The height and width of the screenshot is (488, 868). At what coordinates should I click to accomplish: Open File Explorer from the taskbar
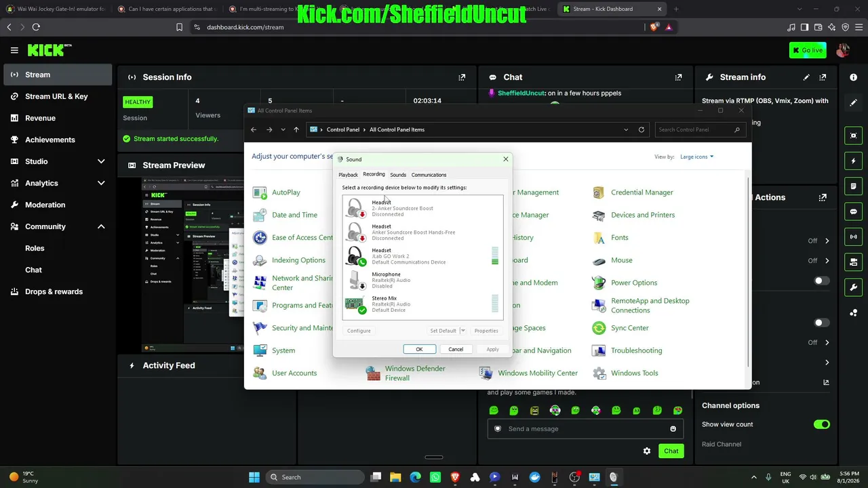(x=395, y=477)
